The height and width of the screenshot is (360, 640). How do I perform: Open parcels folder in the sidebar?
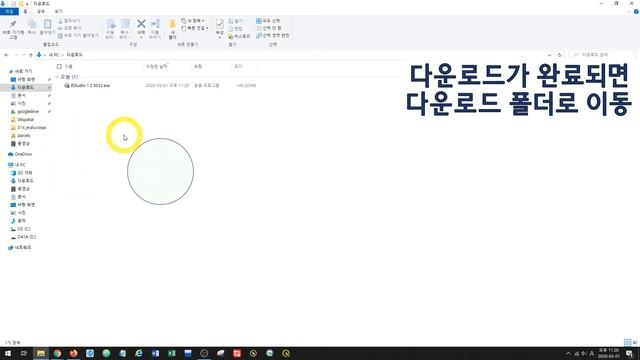coord(23,136)
